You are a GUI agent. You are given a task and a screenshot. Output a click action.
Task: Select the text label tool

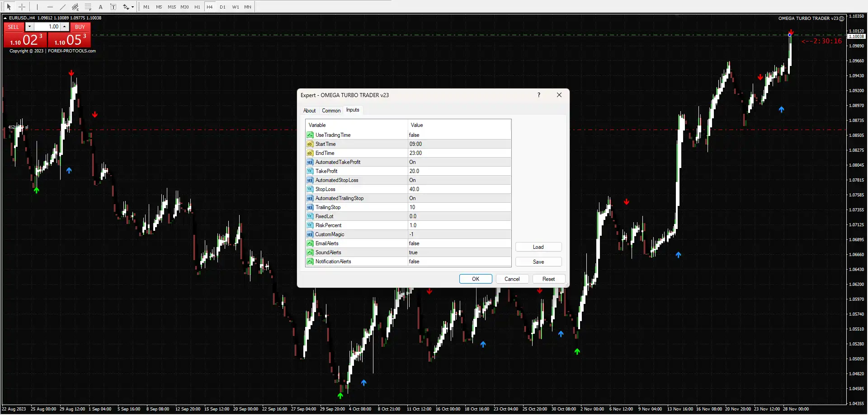pos(113,7)
